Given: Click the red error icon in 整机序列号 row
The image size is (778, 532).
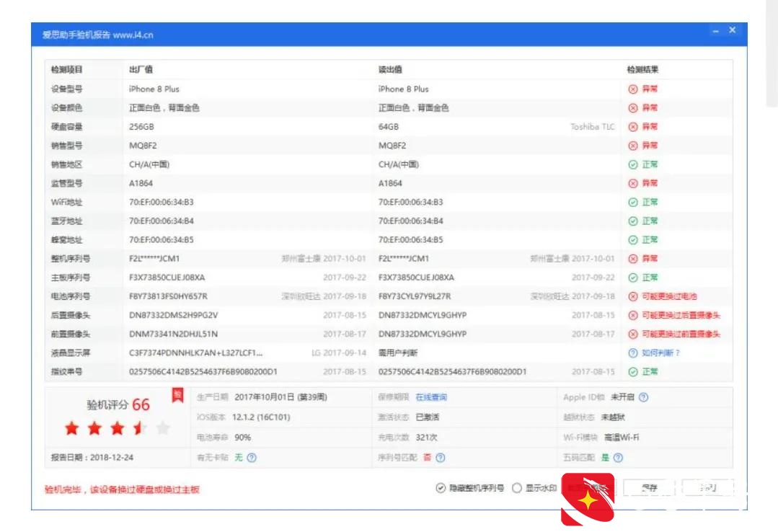Looking at the screenshot, I should [632, 259].
